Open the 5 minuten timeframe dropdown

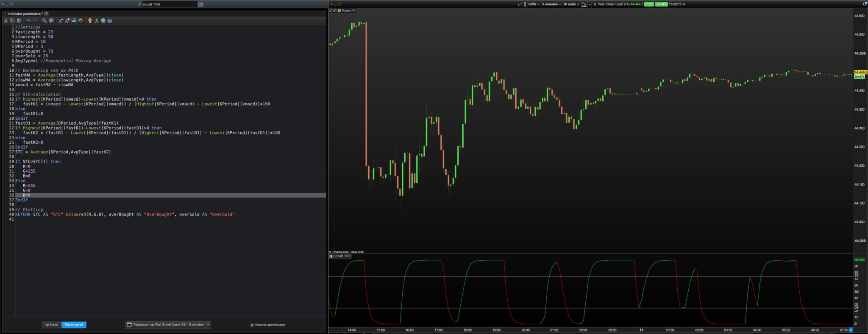[551, 4]
